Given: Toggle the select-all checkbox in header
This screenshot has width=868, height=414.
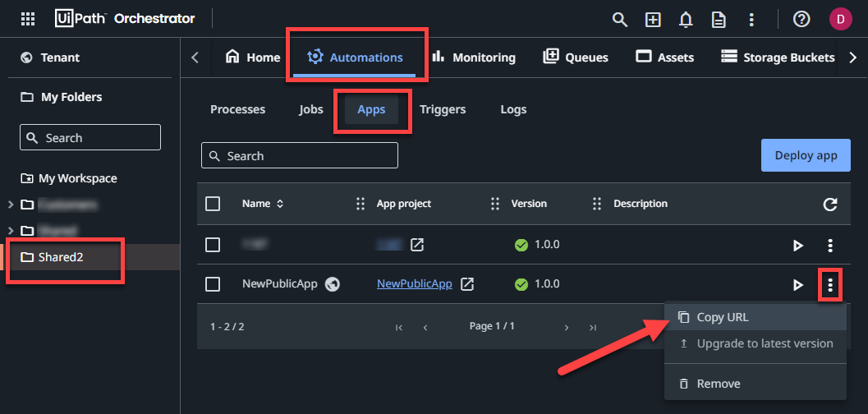Looking at the screenshot, I should [213, 204].
